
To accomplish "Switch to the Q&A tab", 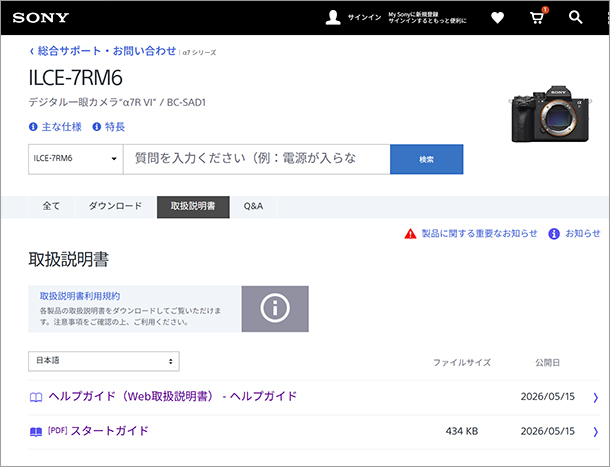I will coord(253,206).
